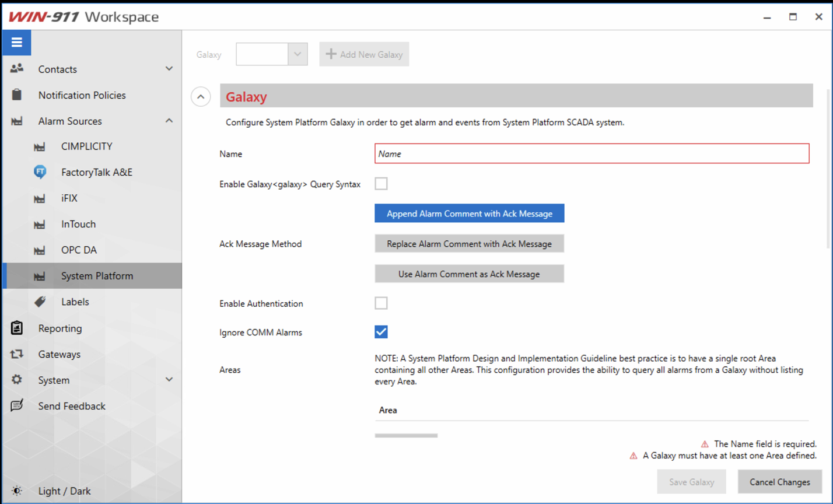The height and width of the screenshot is (504, 833).
Task: Click the red Galaxy section heading
Action: tap(246, 97)
